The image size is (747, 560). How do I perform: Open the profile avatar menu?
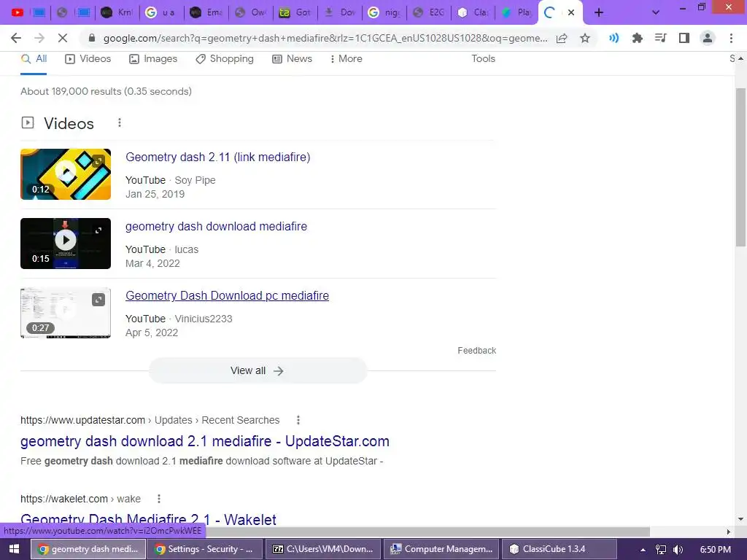[708, 38]
